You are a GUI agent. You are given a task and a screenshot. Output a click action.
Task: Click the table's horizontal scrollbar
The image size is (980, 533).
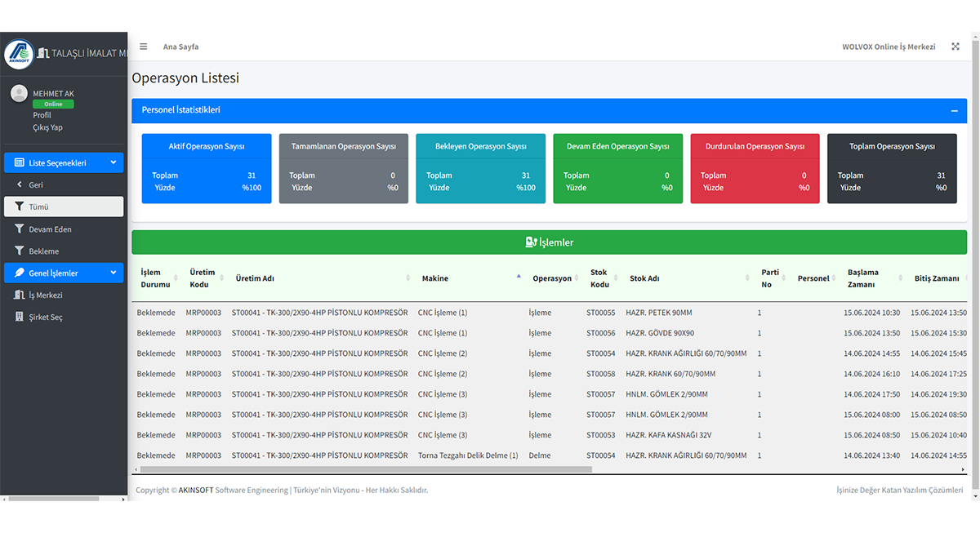pyautogui.click(x=365, y=469)
